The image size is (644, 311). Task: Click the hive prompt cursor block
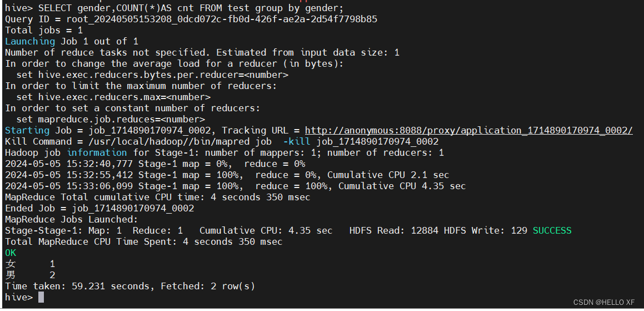[41, 297]
